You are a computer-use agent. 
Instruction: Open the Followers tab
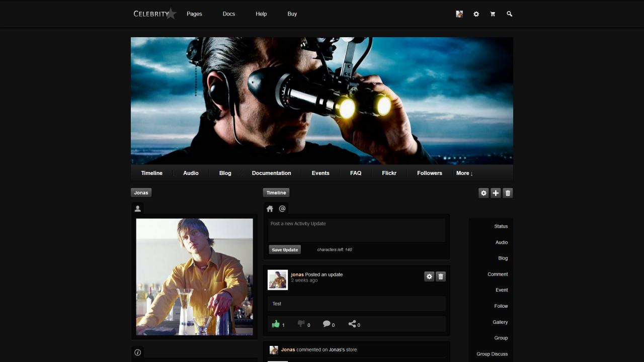pyautogui.click(x=429, y=173)
